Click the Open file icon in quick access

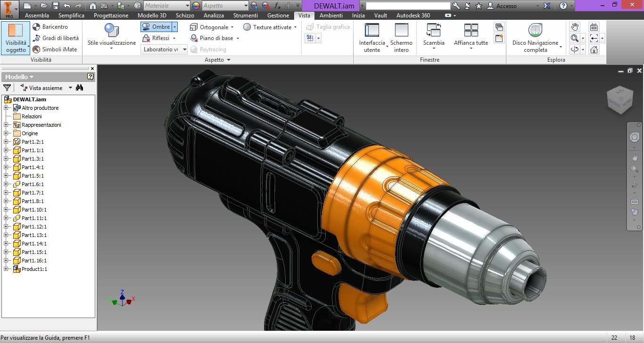[44, 6]
